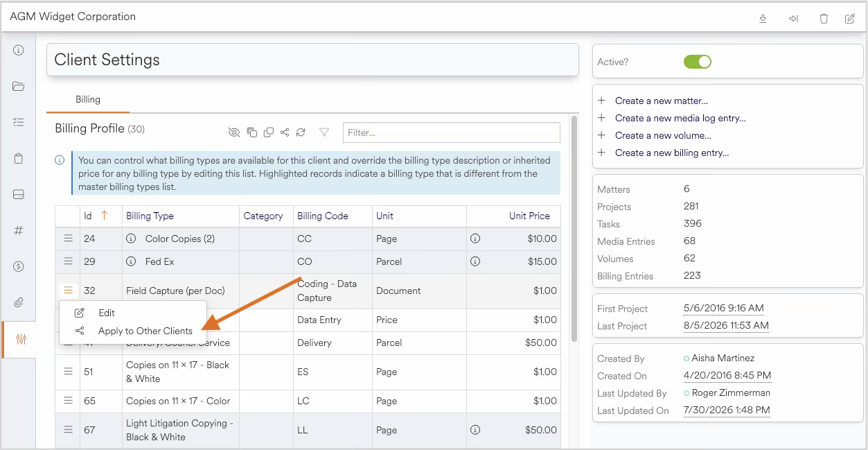
Task: Choose Apply to Other Clients menu entry
Action: coord(132,331)
